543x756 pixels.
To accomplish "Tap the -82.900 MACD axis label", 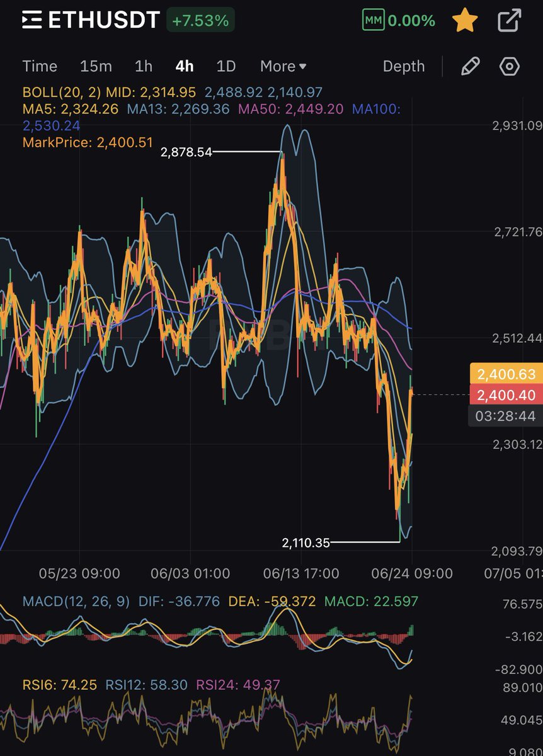I will click(x=518, y=669).
